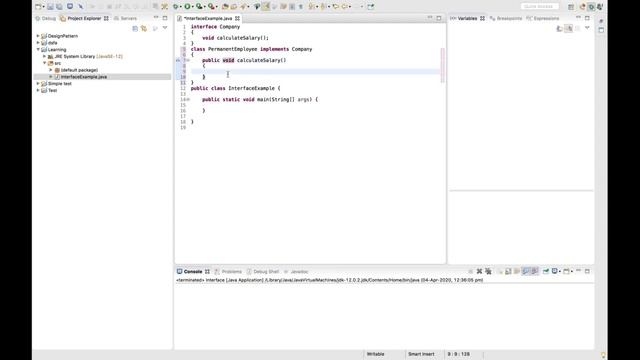Collapse the calculateSalary method fold marker
Screen dimensions: 640x360
188,60
